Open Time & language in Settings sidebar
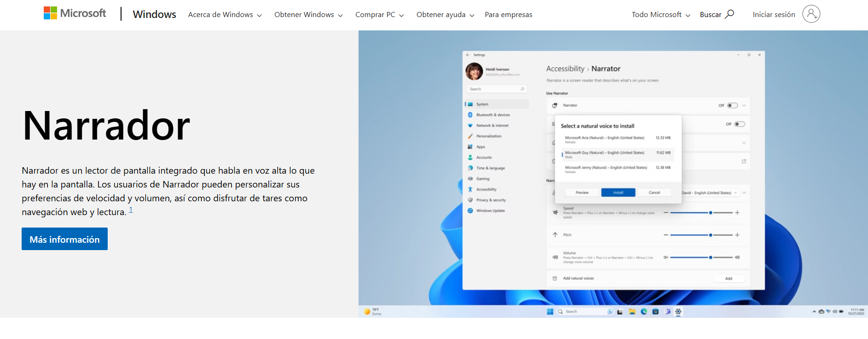 pos(490,168)
